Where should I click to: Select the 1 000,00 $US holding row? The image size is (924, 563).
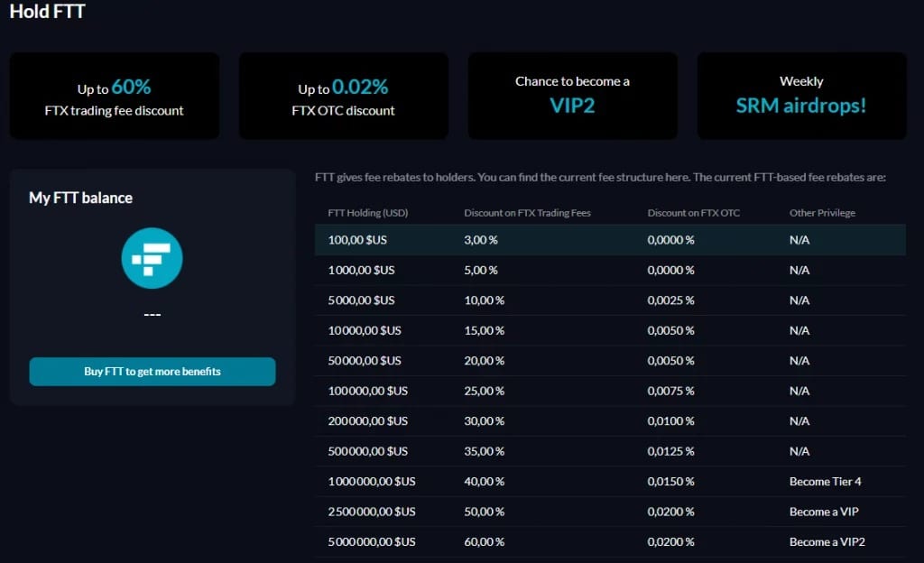(x=610, y=271)
